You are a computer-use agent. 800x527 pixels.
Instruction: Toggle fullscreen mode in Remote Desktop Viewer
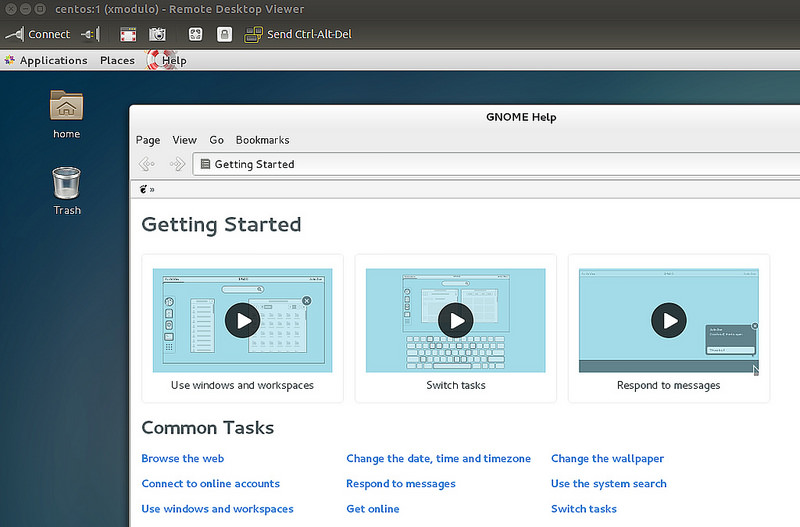click(128, 34)
